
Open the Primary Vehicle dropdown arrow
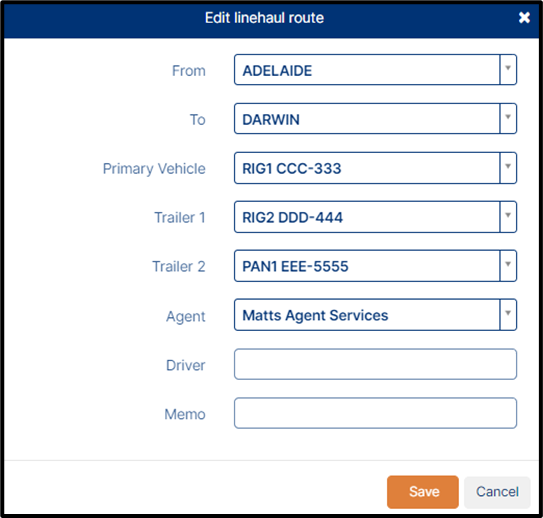(x=508, y=168)
